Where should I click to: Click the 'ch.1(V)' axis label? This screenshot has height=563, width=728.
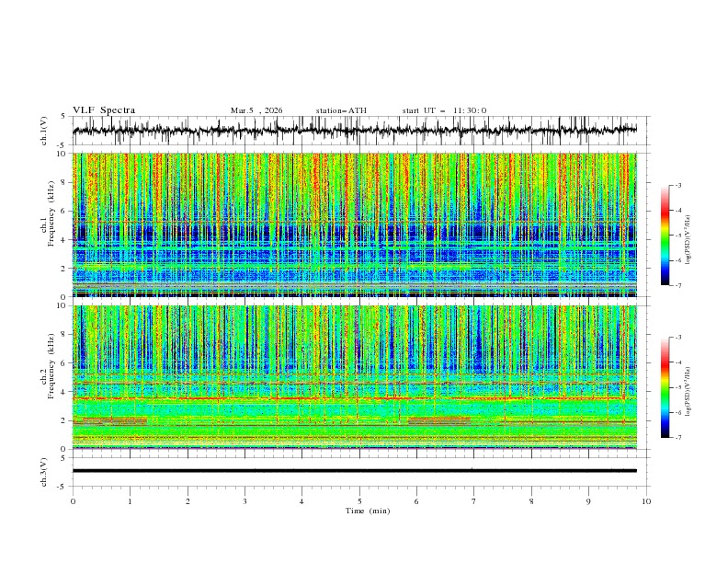[x=44, y=131]
